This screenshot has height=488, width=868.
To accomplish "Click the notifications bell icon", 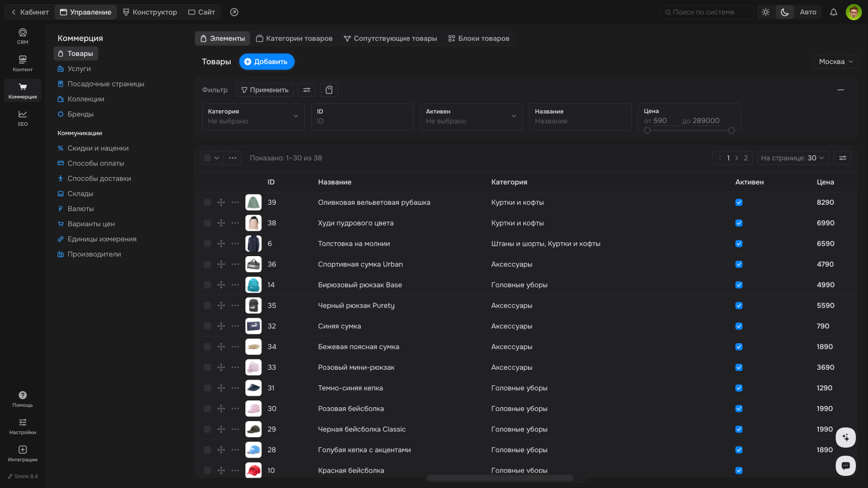I will [833, 12].
